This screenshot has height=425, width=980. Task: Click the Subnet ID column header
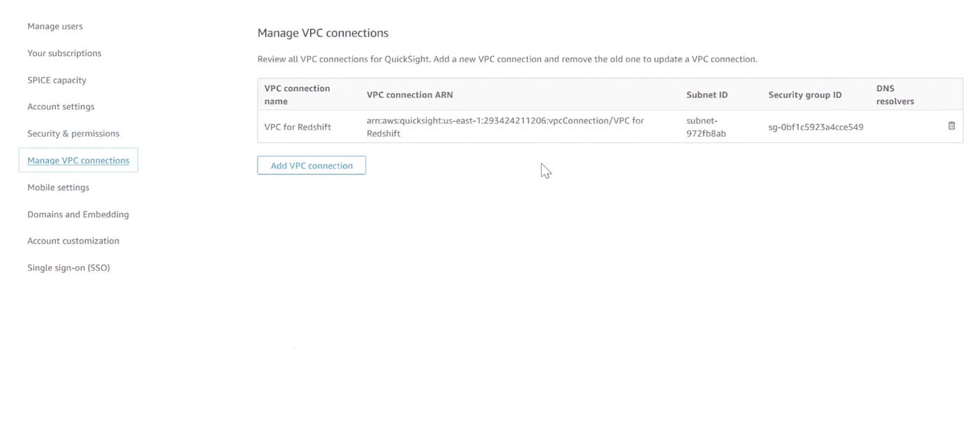707,95
